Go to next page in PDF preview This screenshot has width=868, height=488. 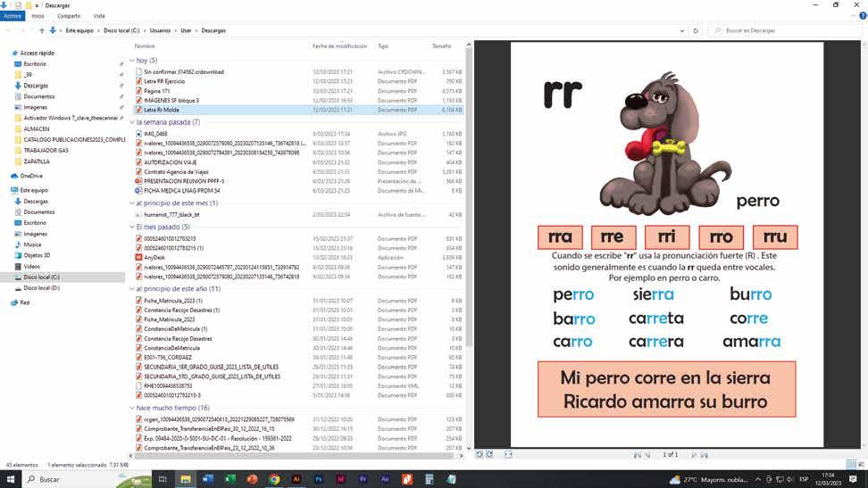693,455
